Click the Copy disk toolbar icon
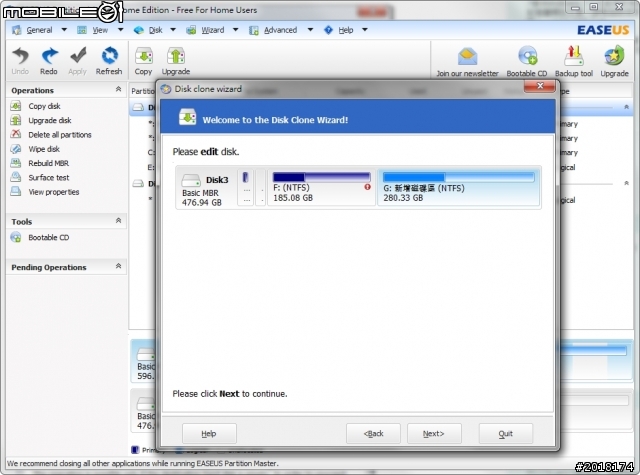Screen dimensions: 640x475 pos(143,56)
